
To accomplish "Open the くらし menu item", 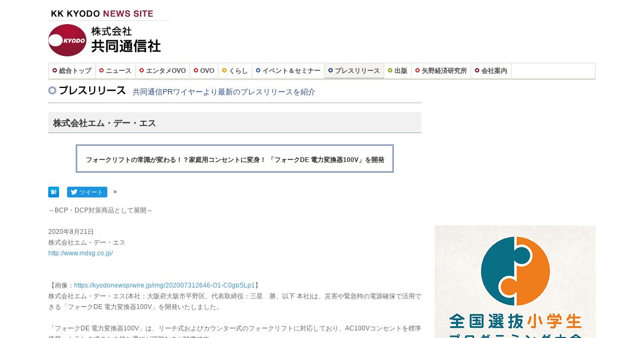I will (x=235, y=71).
